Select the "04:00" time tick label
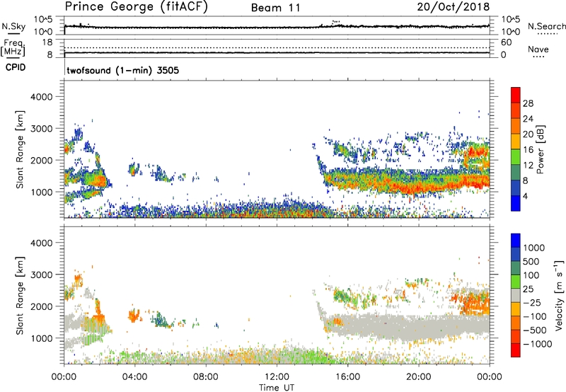 (x=134, y=377)
